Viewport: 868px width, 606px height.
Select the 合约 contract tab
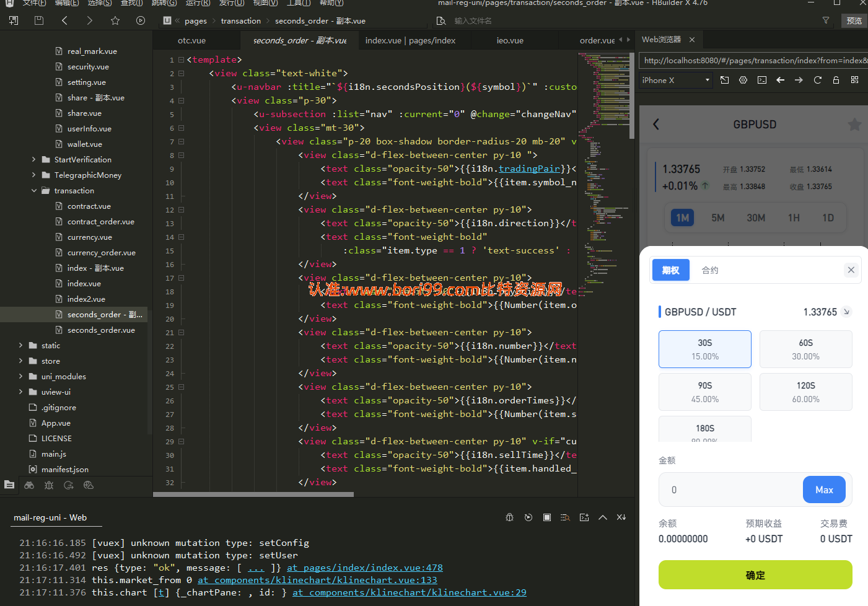[x=710, y=270]
